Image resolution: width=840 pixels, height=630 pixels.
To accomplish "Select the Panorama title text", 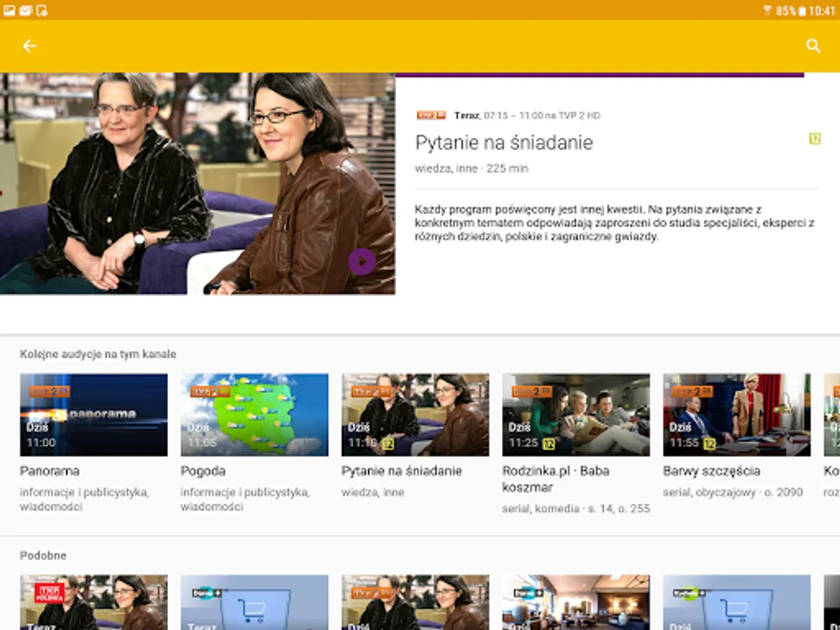I will coord(50,471).
